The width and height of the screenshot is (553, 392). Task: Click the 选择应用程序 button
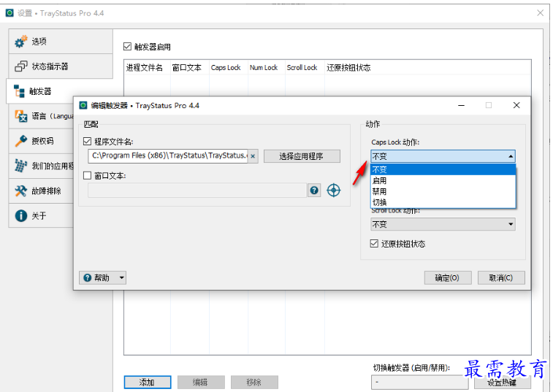(x=302, y=156)
